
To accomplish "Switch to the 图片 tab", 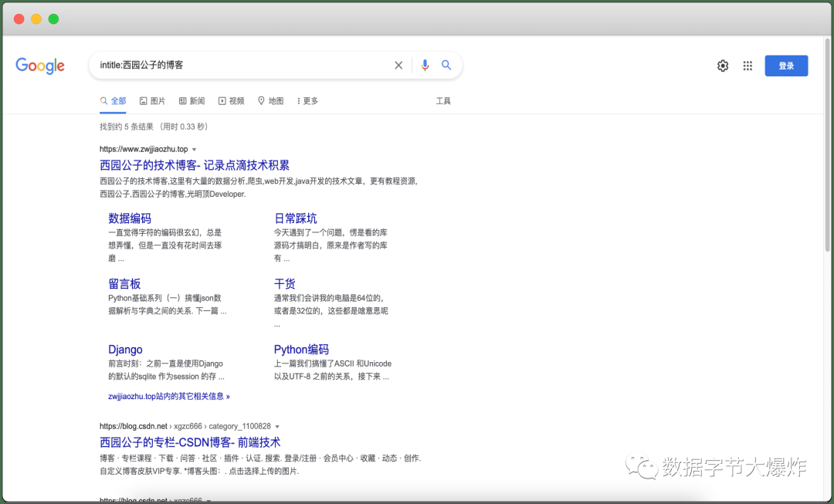I will click(152, 101).
